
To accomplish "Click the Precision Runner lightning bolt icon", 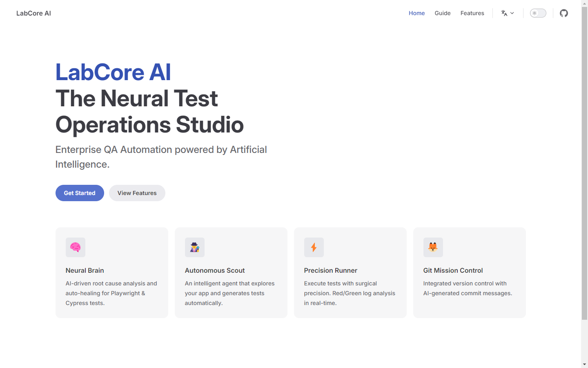I will pos(314,247).
